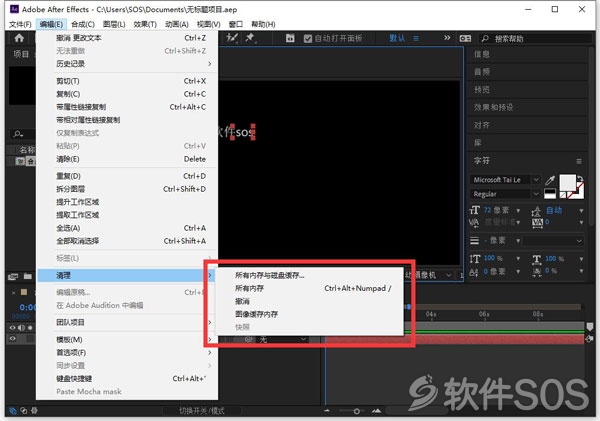Open the 文件(F) menu
This screenshot has height=421, width=600.
20,24
